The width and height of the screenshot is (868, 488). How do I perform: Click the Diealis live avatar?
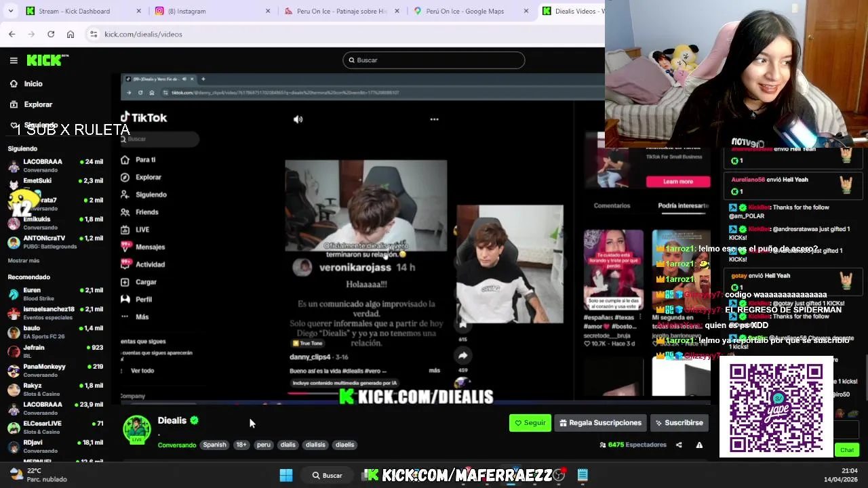[137, 429]
